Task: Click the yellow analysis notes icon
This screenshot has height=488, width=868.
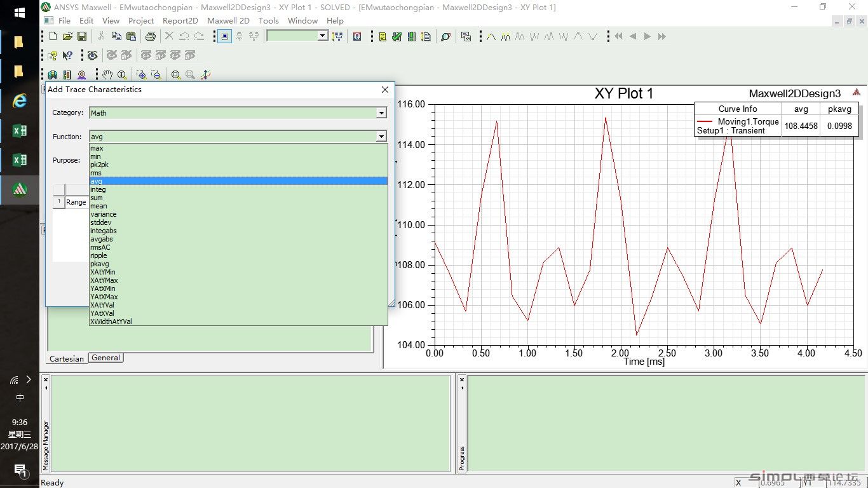Action: click(382, 36)
